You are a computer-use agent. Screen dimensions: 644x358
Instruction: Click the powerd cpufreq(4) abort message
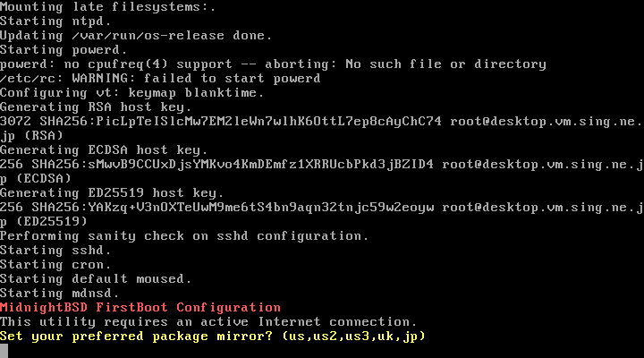click(273, 64)
